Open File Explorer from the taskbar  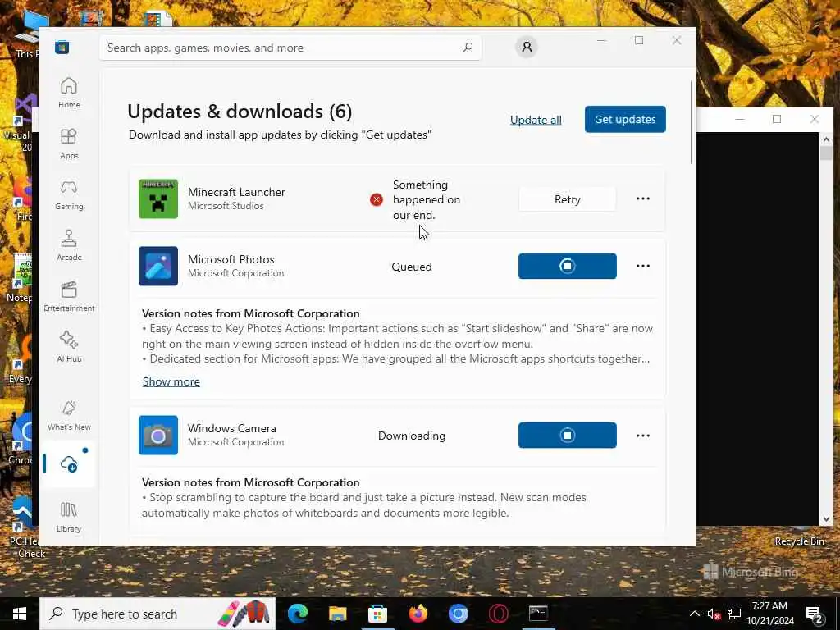coord(337,614)
